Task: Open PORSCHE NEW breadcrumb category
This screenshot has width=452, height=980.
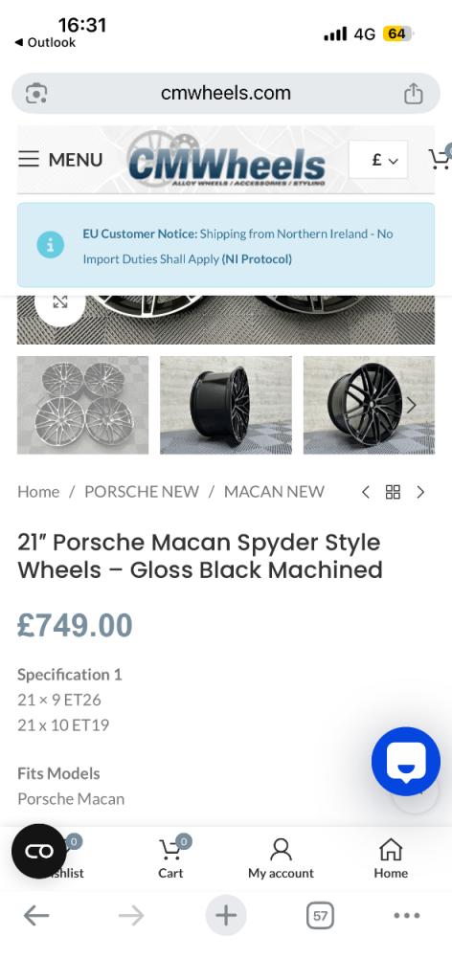Action: tap(142, 492)
